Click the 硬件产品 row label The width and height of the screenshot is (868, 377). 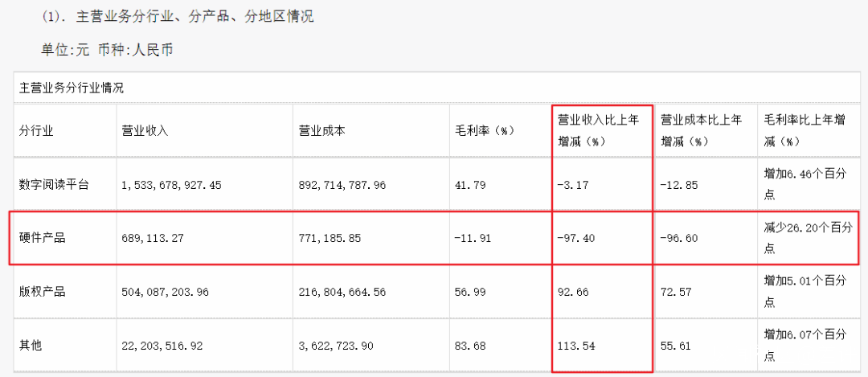[43, 238]
